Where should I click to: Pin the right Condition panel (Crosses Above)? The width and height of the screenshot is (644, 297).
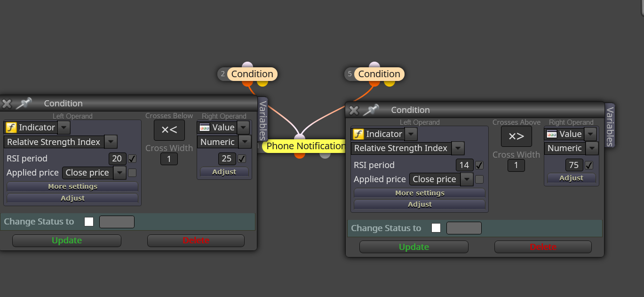371,110
